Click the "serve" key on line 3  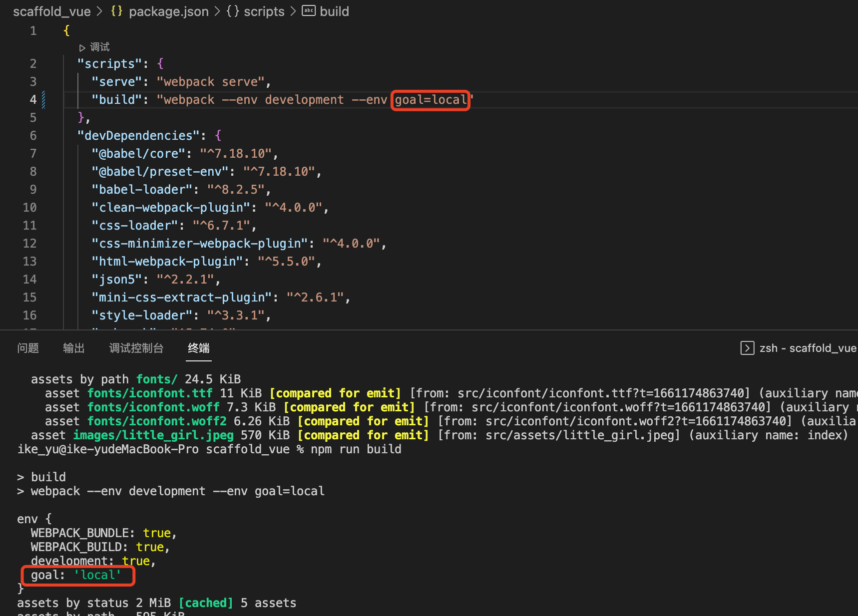click(x=117, y=82)
